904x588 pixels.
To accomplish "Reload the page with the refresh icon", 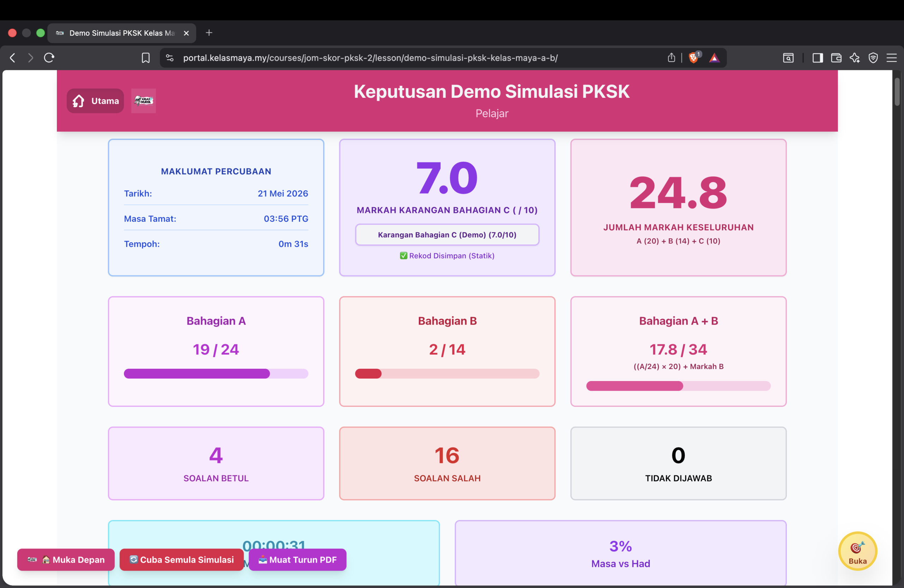I will pos(49,58).
